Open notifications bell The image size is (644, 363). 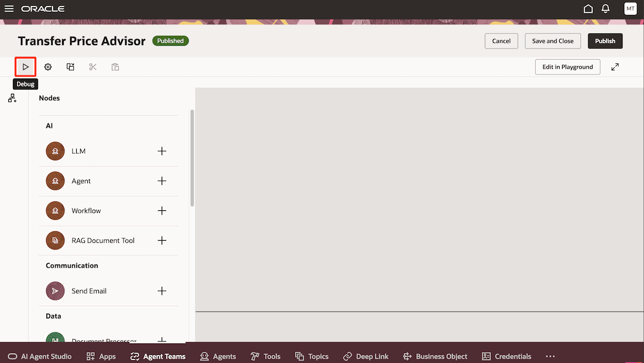605,9
